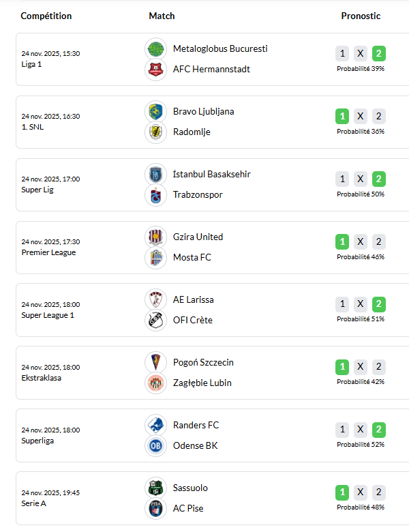Open the İstanbul Basaksehir team name link
Screen dimensions: 409x532
[x=212, y=174]
